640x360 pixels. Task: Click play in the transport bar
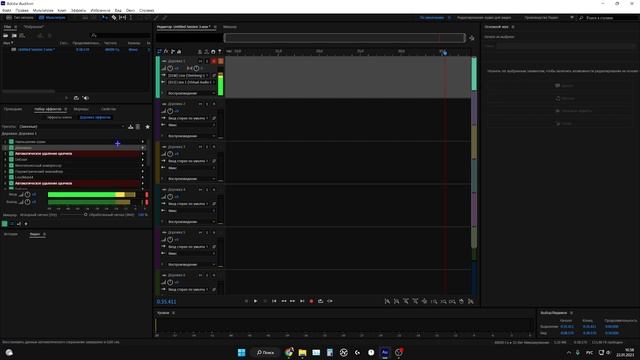[x=256, y=301]
